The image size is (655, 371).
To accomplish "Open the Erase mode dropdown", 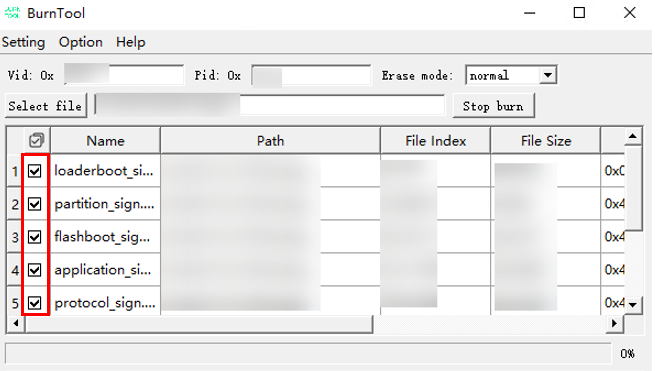I will (548, 76).
